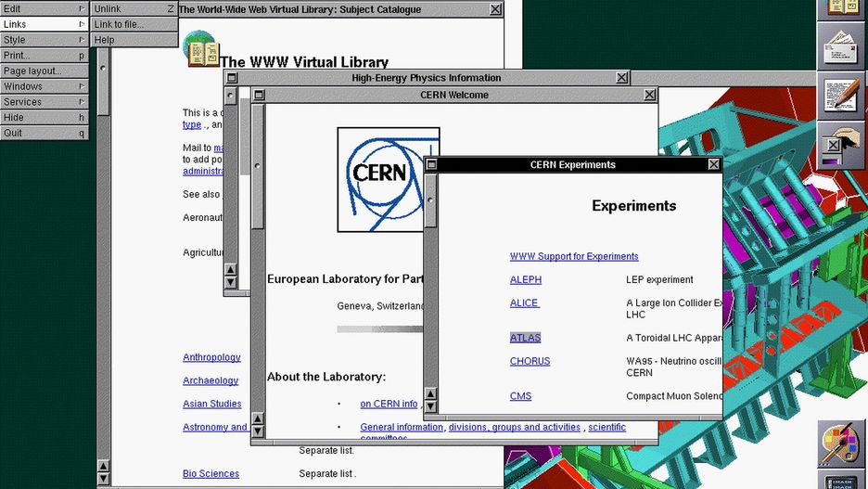Close the CERN Experiments window
The width and height of the screenshot is (868, 489).
pos(713,164)
